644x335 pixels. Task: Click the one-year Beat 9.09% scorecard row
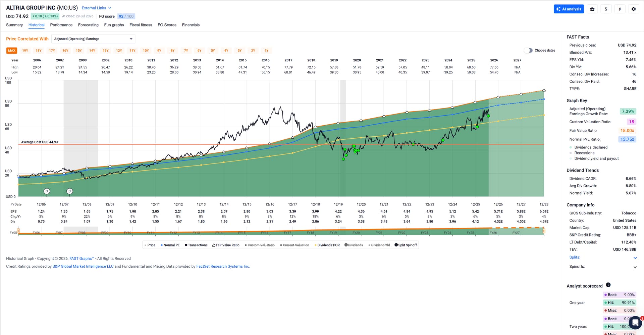point(619,295)
